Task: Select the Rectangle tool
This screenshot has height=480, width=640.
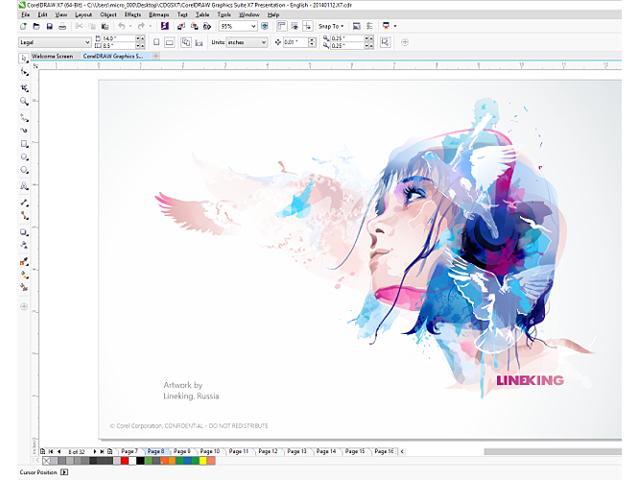Action: (24, 144)
